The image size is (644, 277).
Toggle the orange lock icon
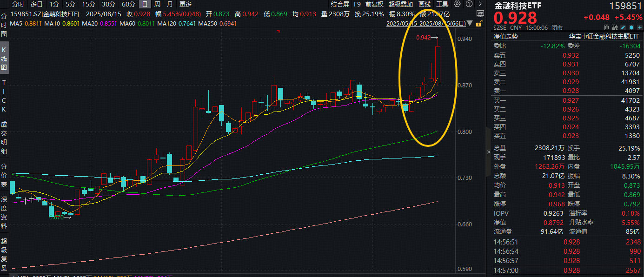pyautogui.click(x=479, y=23)
